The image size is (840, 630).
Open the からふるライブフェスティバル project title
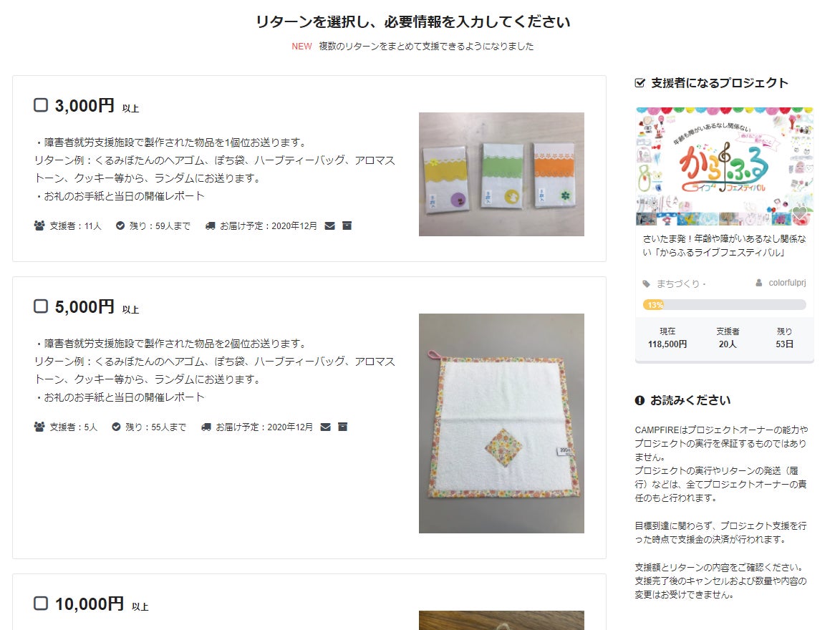[x=724, y=246]
